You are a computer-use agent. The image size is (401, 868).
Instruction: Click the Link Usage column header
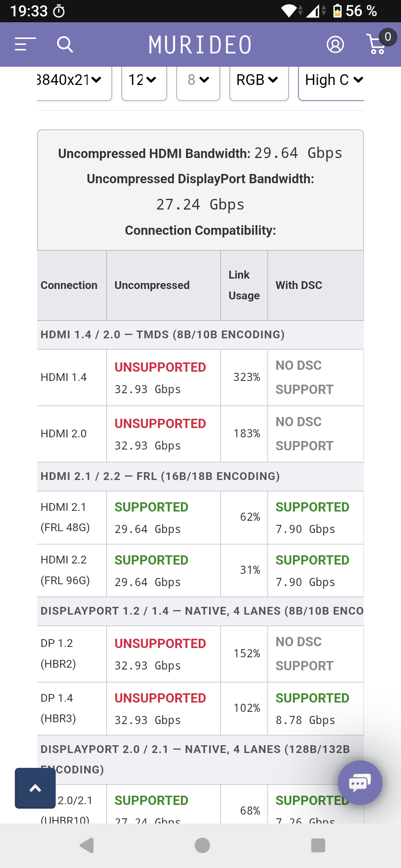tap(244, 285)
